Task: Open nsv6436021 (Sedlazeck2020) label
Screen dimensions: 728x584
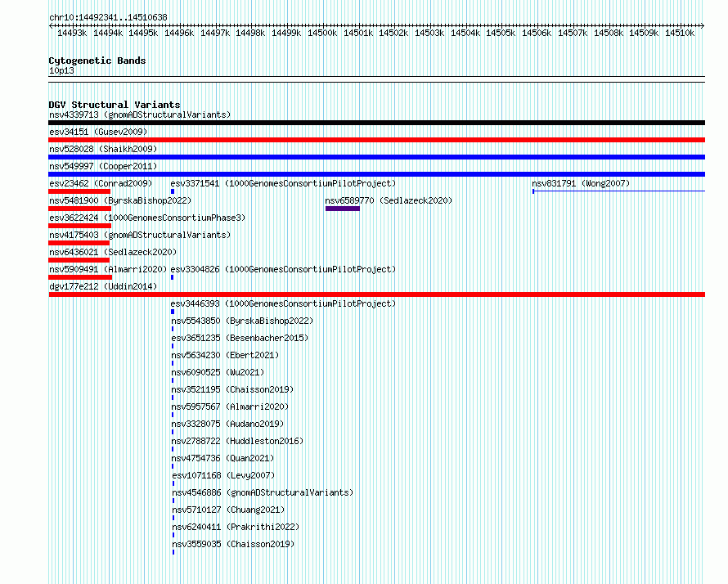Action: click(x=113, y=252)
